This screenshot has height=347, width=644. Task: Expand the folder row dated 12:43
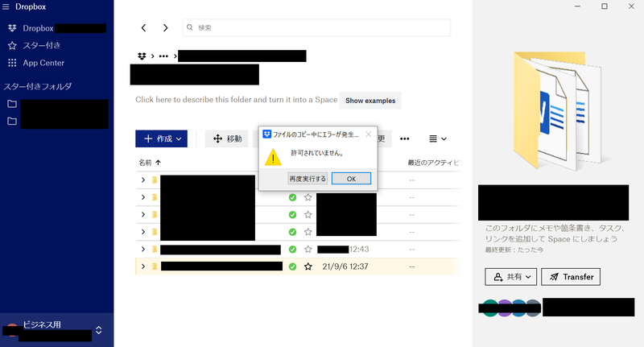143,249
